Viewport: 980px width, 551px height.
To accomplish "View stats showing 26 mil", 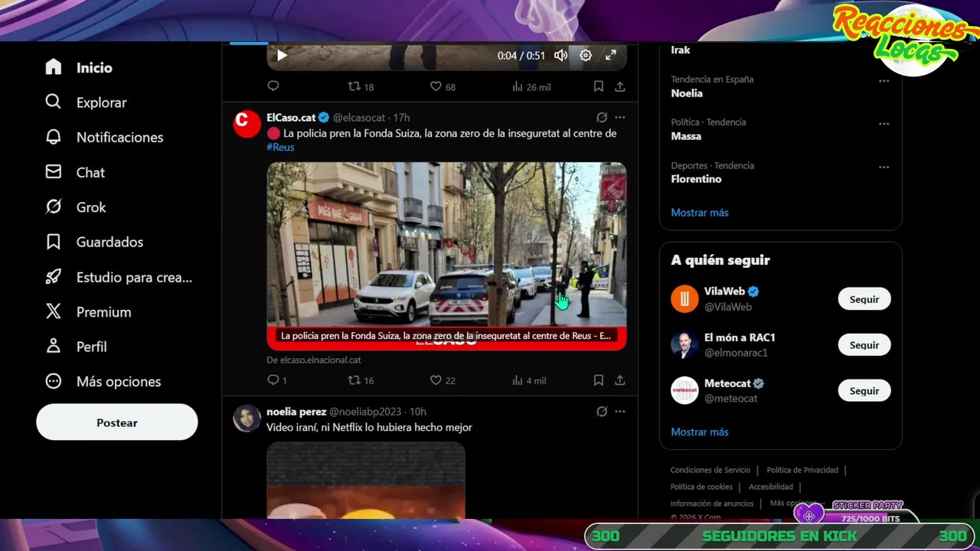I will (531, 86).
